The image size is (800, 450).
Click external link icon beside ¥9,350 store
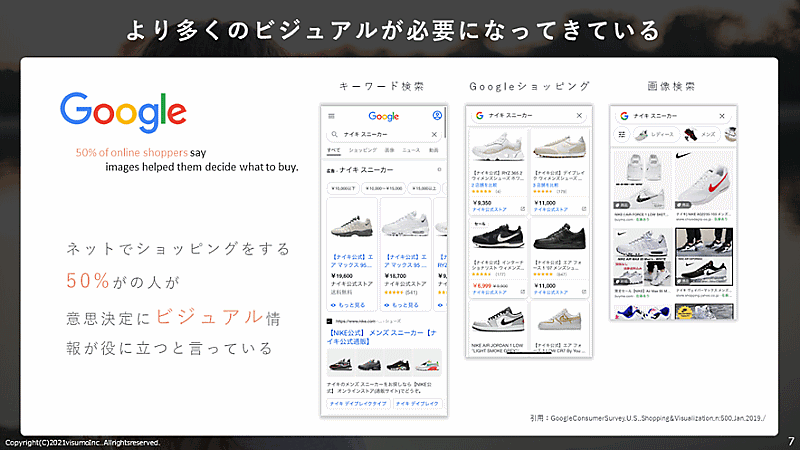[523, 209]
